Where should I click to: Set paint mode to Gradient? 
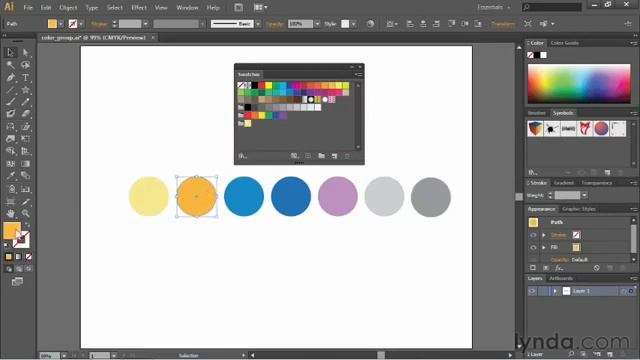tap(18, 257)
